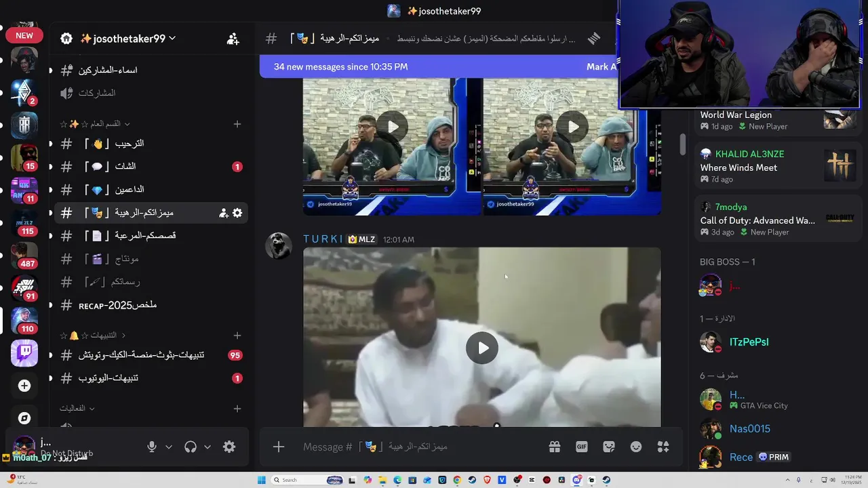Open 7modya Call of Duty activity
This screenshot has height=488, width=868.
pos(778,219)
